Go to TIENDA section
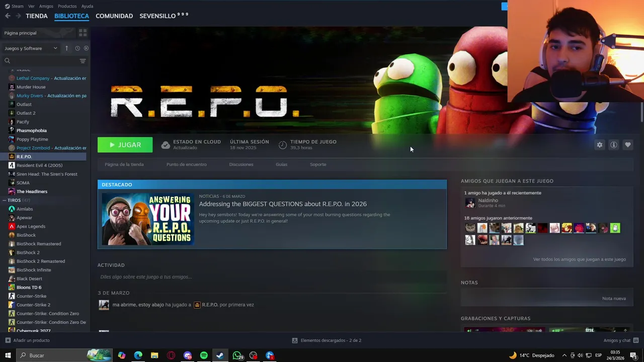The width and height of the screenshot is (644, 362). pyautogui.click(x=37, y=16)
